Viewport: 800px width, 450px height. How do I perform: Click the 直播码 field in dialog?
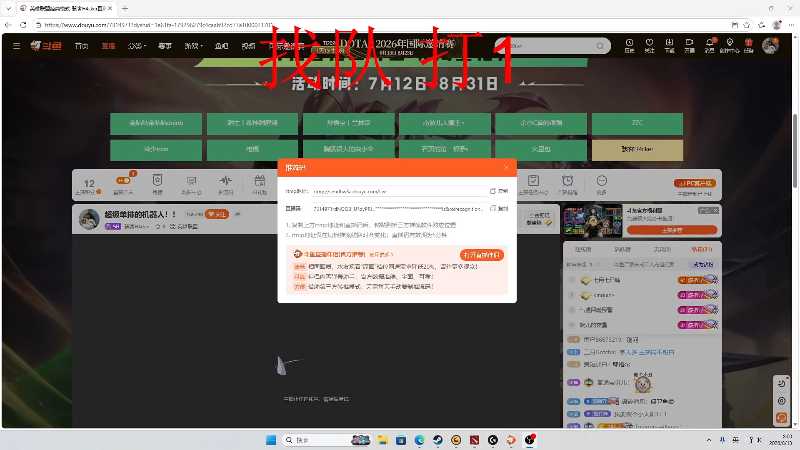(x=399, y=209)
